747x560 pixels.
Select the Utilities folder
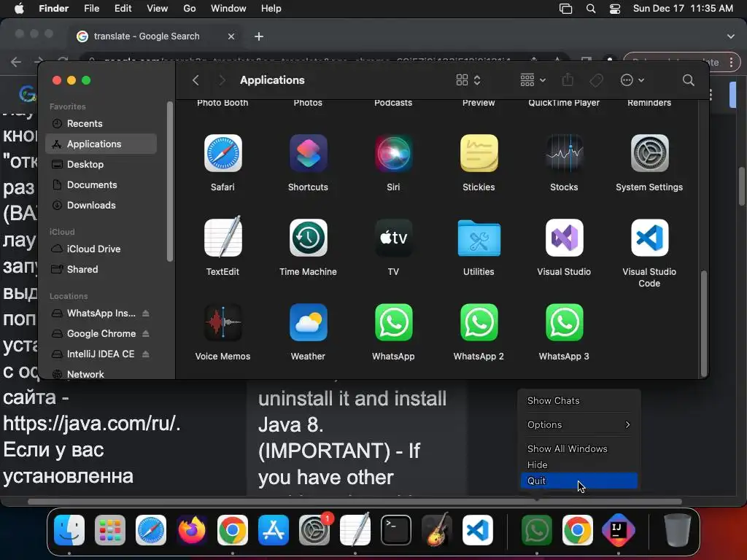479,238
